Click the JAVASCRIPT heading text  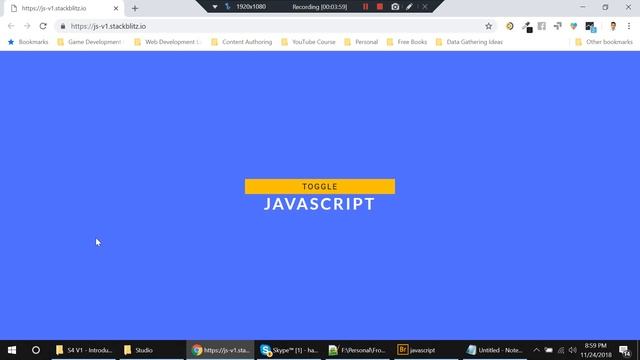319,204
